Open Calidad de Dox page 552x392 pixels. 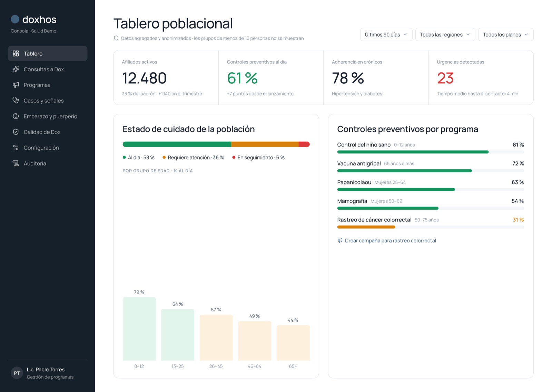(48, 132)
